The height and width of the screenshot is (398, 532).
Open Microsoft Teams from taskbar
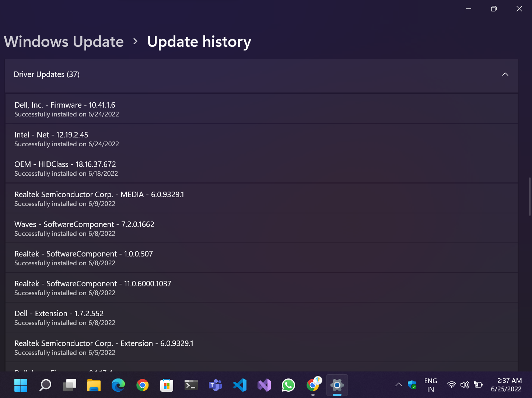click(215, 385)
